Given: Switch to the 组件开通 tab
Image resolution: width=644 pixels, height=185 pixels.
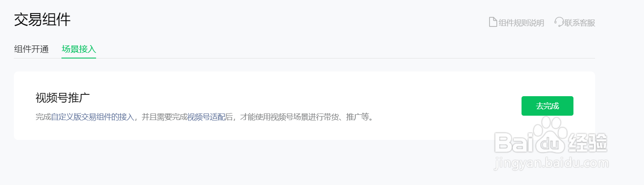Looking at the screenshot, I should (31, 49).
